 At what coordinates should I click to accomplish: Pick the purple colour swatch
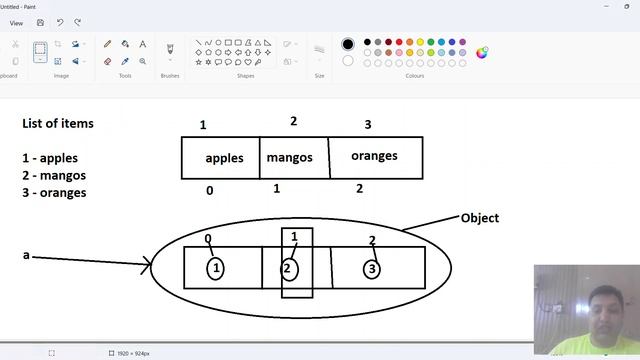coord(462,42)
